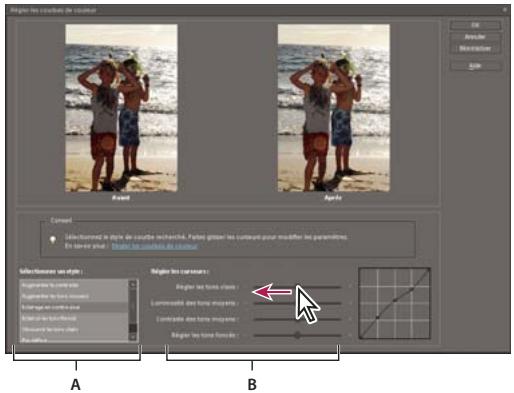Select the 'Augmenter le contraste' style
Screen dimensions: 514x393
tap(74, 285)
